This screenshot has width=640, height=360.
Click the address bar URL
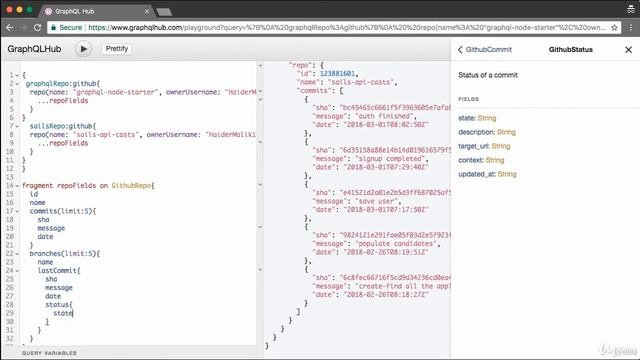point(347,28)
